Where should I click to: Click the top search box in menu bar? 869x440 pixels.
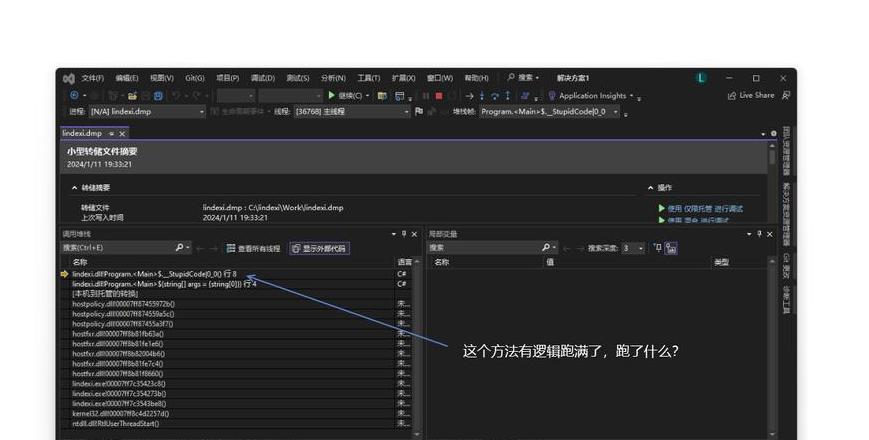tap(523, 78)
